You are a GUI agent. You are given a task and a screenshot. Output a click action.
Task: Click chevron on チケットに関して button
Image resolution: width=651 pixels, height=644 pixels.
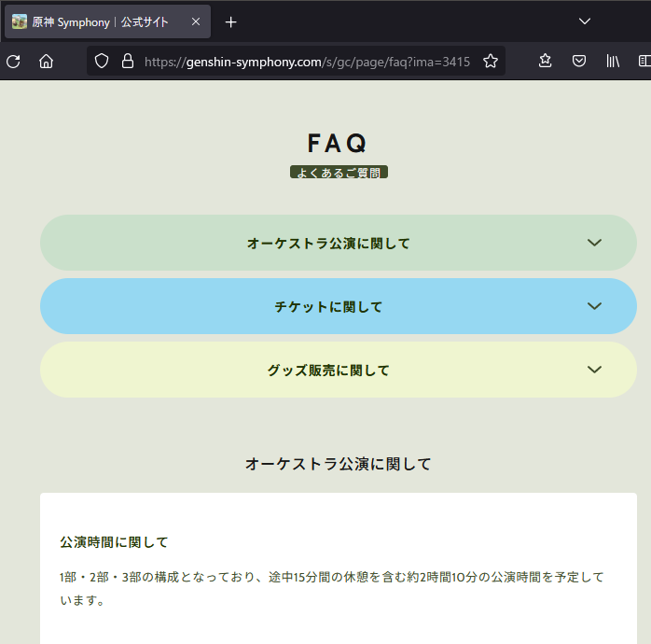point(594,306)
